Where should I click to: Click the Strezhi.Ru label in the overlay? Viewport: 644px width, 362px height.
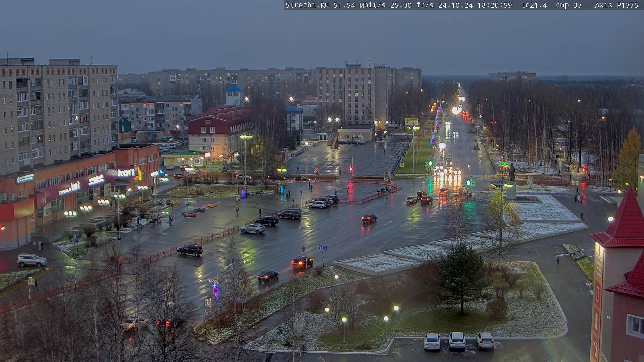pos(307,5)
